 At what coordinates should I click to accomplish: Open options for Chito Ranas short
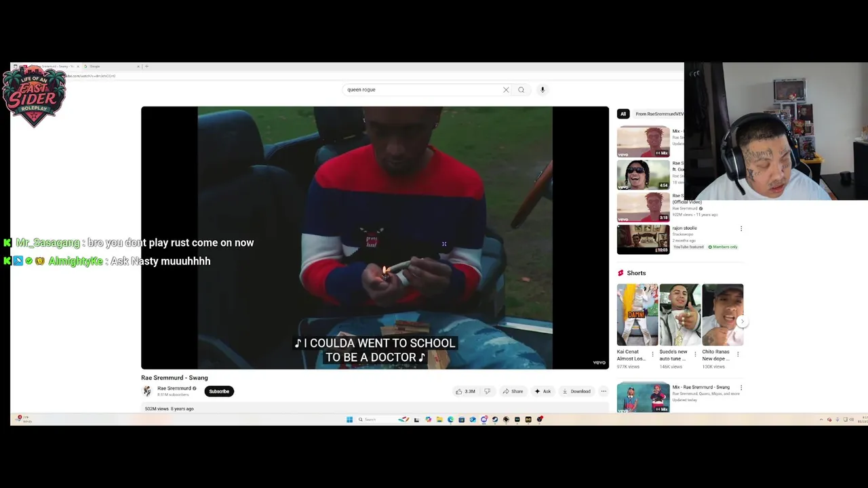(738, 354)
